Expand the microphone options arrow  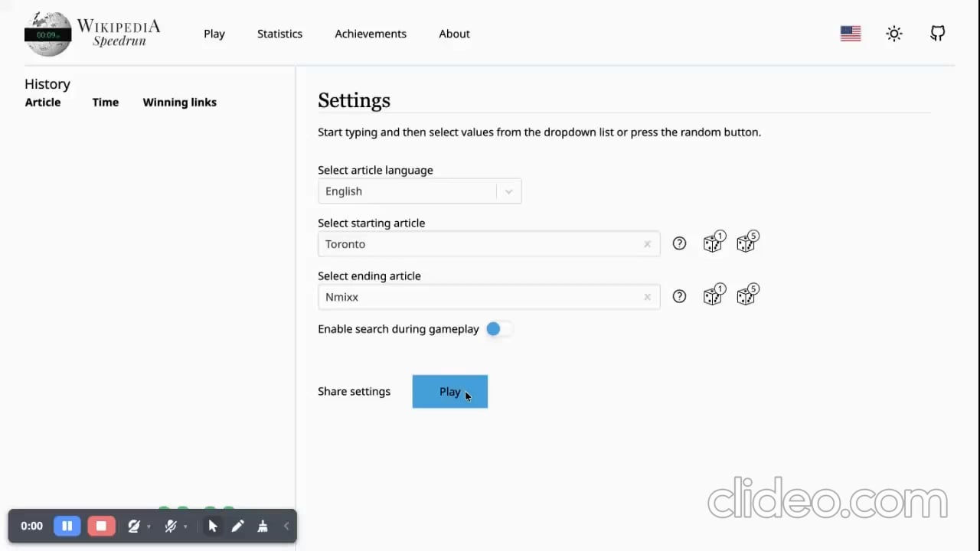pyautogui.click(x=185, y=527)
